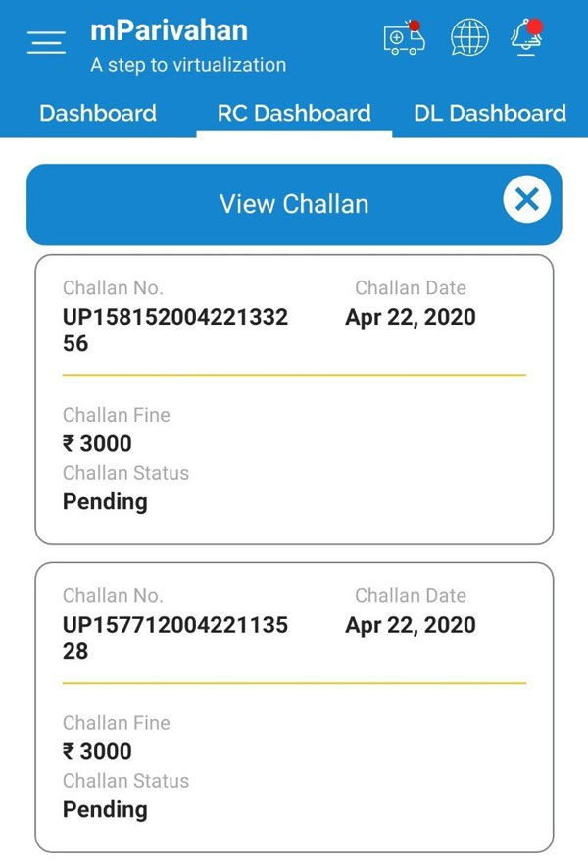
Task: Tap the ambulance emergency icon
Action: (405, 38)
